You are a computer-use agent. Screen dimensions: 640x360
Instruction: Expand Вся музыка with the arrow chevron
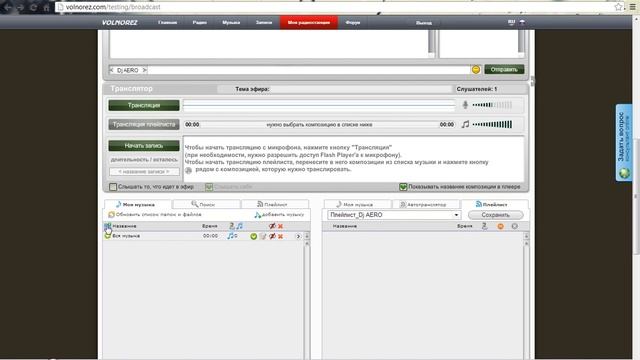click(298, 236)
